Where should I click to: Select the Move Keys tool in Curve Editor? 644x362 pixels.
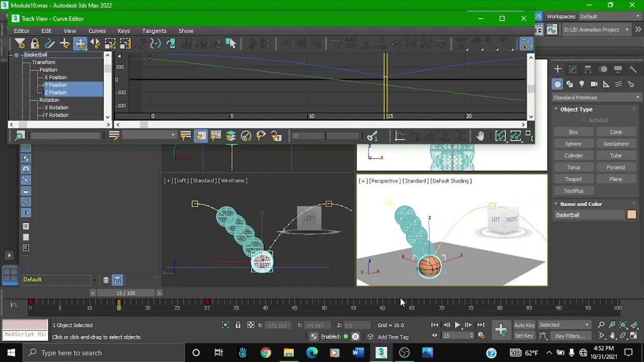pyautogui.click(x=80, y=44)
